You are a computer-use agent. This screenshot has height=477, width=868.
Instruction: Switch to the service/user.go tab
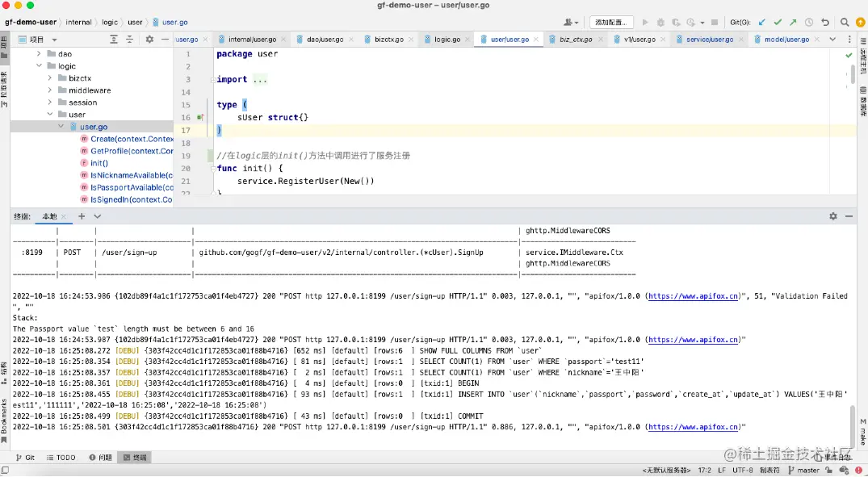[709, 40]
